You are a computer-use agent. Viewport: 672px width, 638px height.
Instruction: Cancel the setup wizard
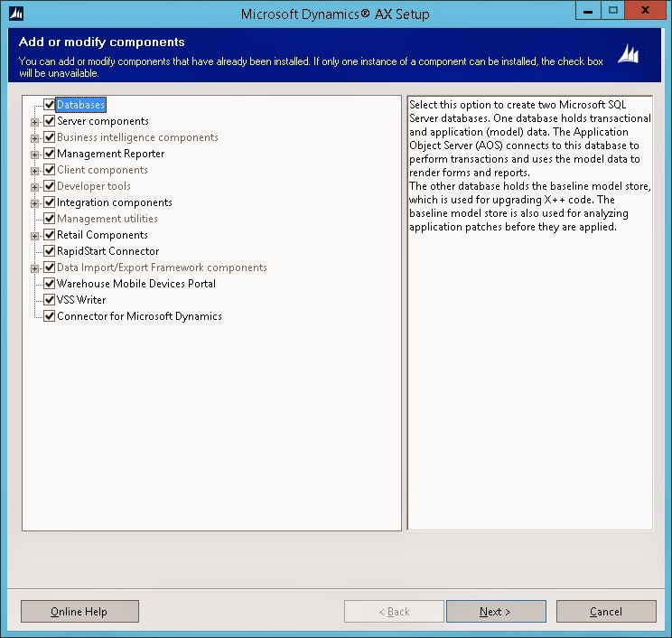(x=606, y=612)
